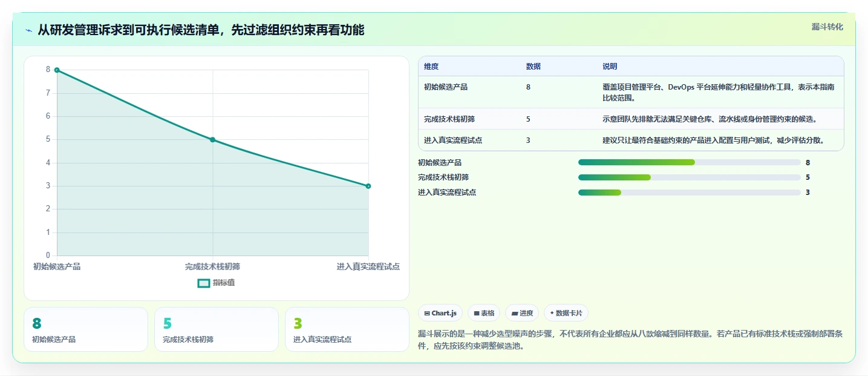Toggle the 指标值 legend swatch under the chart
Screen dimensions: 868x376
tap(204, 283)
